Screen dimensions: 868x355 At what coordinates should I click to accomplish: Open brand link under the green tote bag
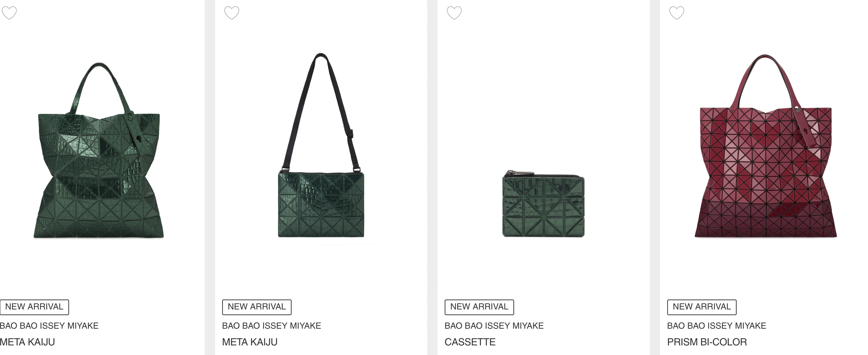click(49, 326)
